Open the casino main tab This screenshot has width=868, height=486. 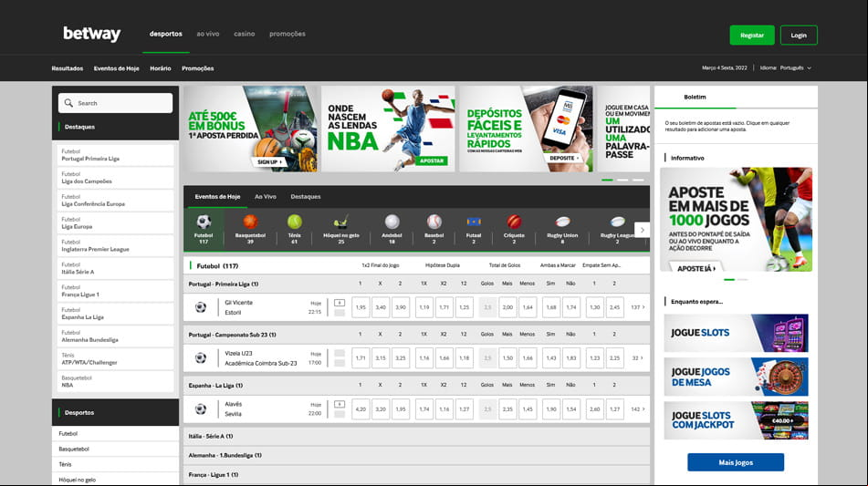(244, 34)
